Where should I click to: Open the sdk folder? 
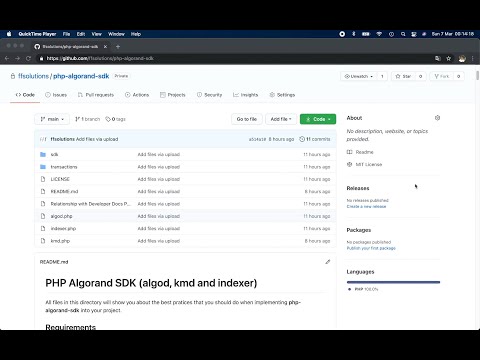pos(54,154)
